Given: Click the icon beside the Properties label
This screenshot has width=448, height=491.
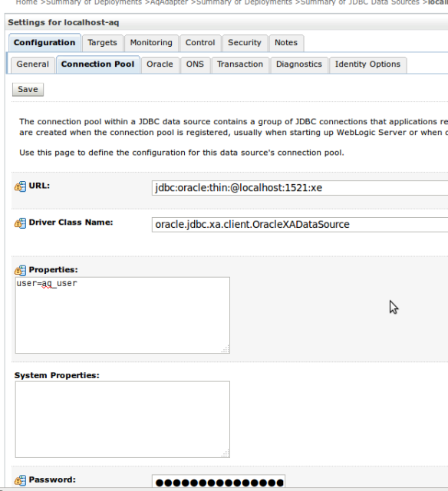Looking at the screenshot, I should (21, 270).
